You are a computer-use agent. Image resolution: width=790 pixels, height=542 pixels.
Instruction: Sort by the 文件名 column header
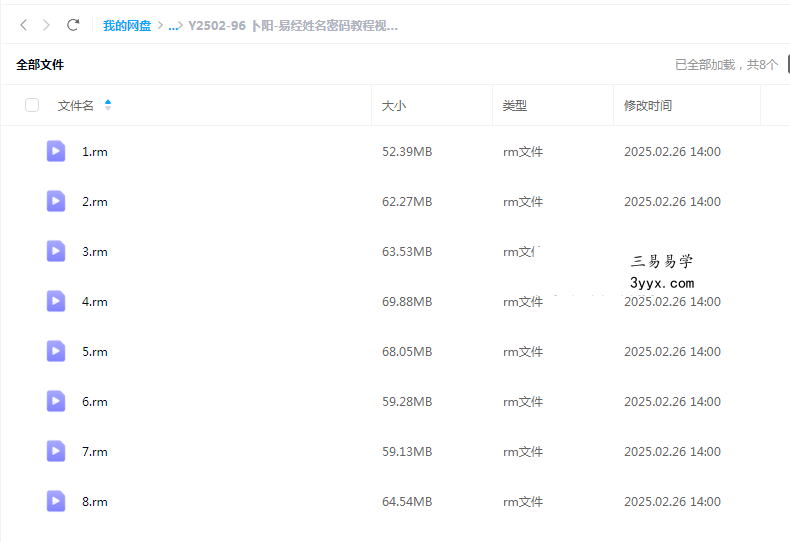click(x=76, y=105)
